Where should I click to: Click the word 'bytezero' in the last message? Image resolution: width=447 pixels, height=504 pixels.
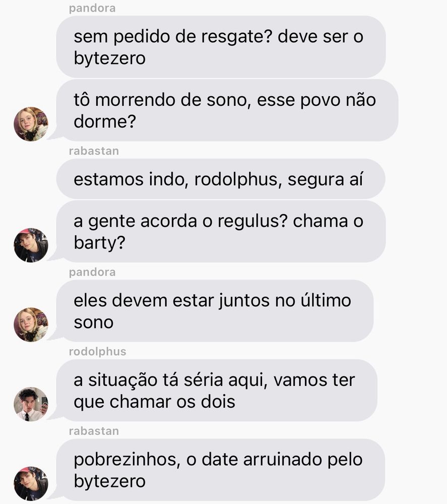pyautogui.click(x=109, y=481)
